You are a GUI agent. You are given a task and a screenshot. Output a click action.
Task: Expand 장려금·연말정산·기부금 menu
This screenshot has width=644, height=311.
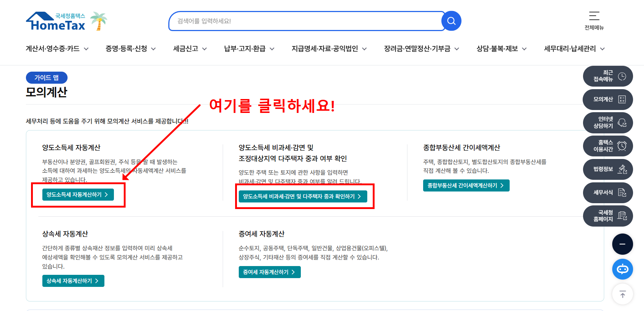[x=421, y=49]
